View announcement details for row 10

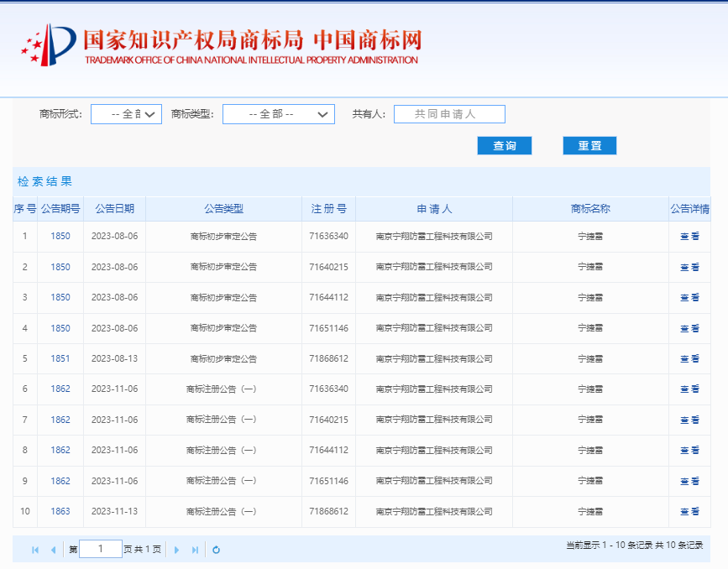(x=690, y=511)
